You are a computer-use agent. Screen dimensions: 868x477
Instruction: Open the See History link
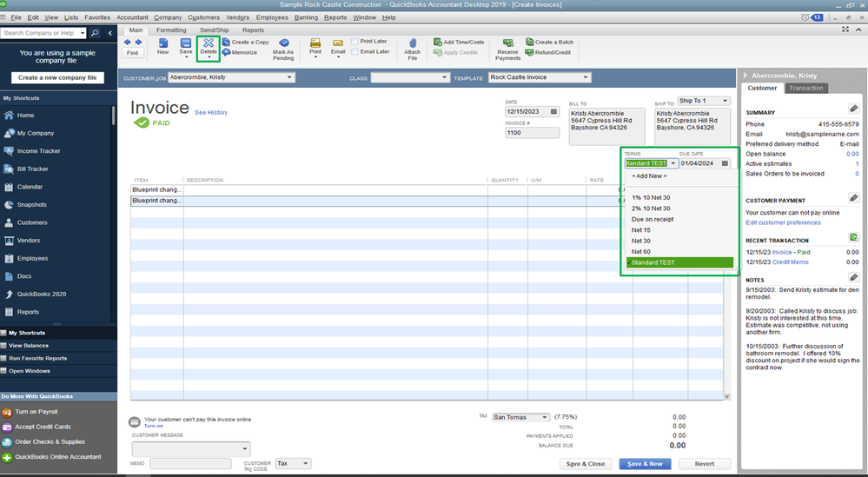211,112
